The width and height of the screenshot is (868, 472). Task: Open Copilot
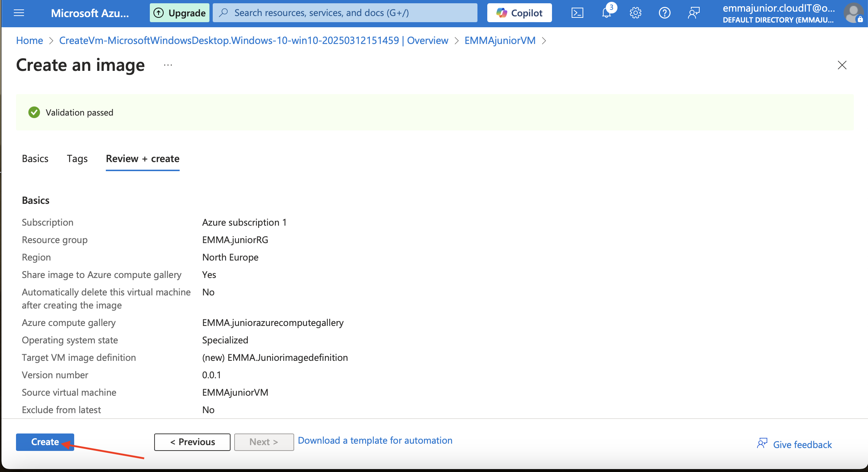pos(519,13)
